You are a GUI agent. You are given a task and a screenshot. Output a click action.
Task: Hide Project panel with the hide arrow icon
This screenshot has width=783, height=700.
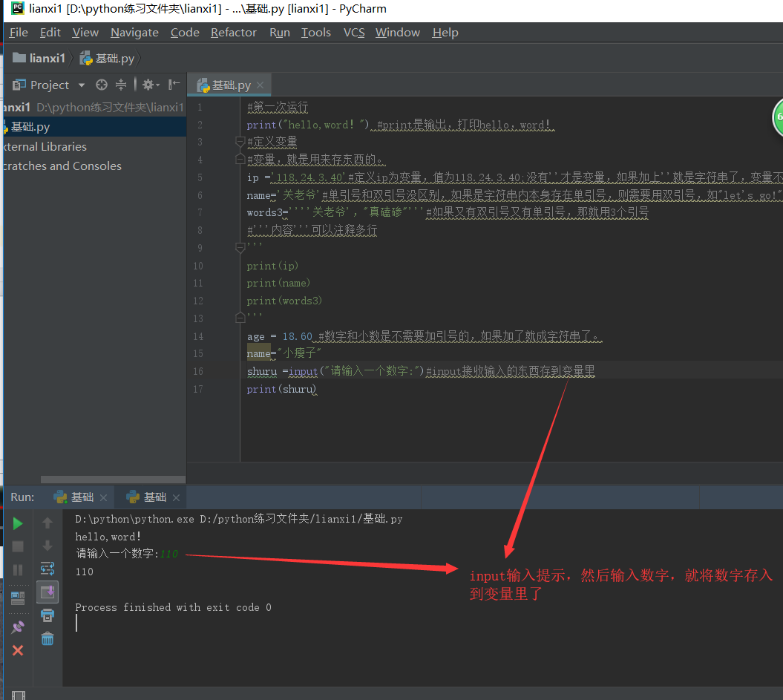point(174,85)
